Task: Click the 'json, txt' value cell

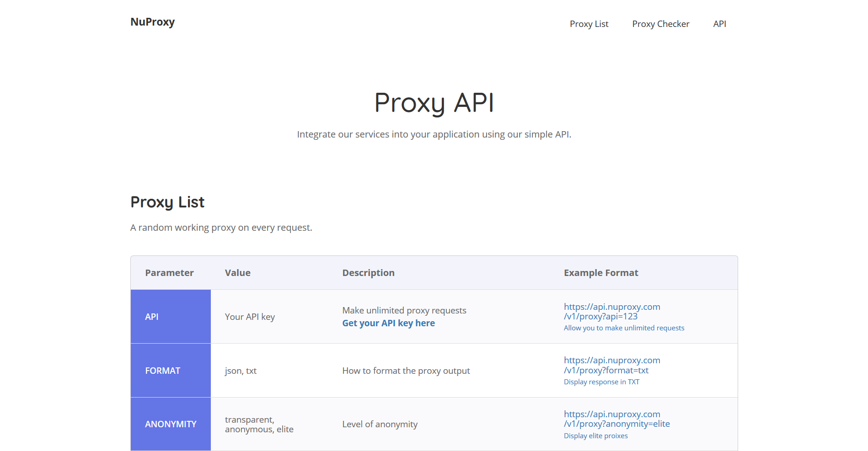Action: [x=241, y=371]
